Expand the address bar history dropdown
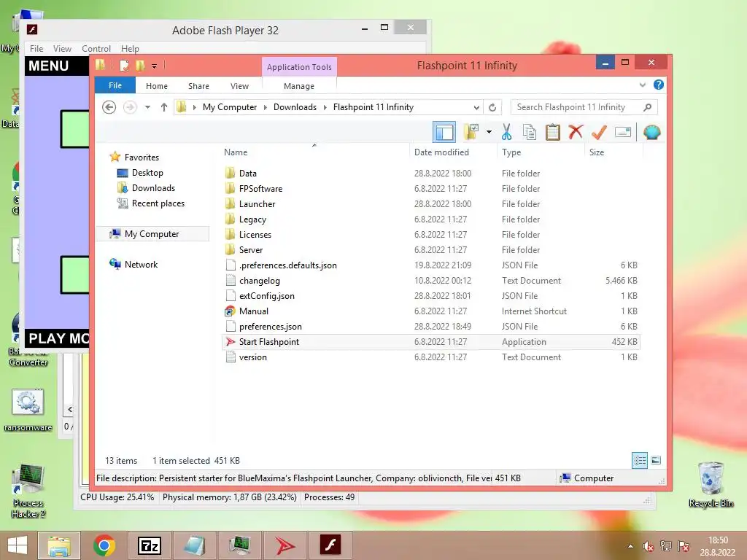Image resolution: width=747 pixels, height=560 pixels. [476, 107]
